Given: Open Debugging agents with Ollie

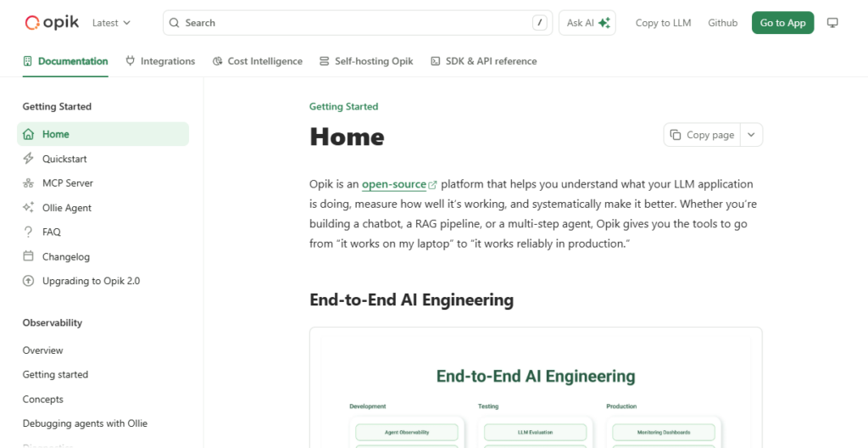Looking at the screenshot, I should 85,423.
